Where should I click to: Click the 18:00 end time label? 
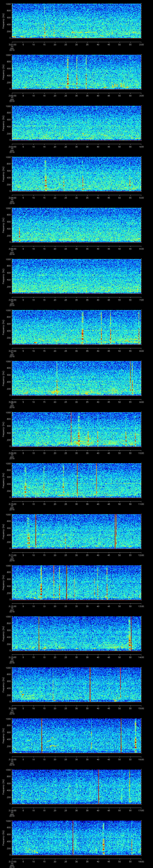141,862
